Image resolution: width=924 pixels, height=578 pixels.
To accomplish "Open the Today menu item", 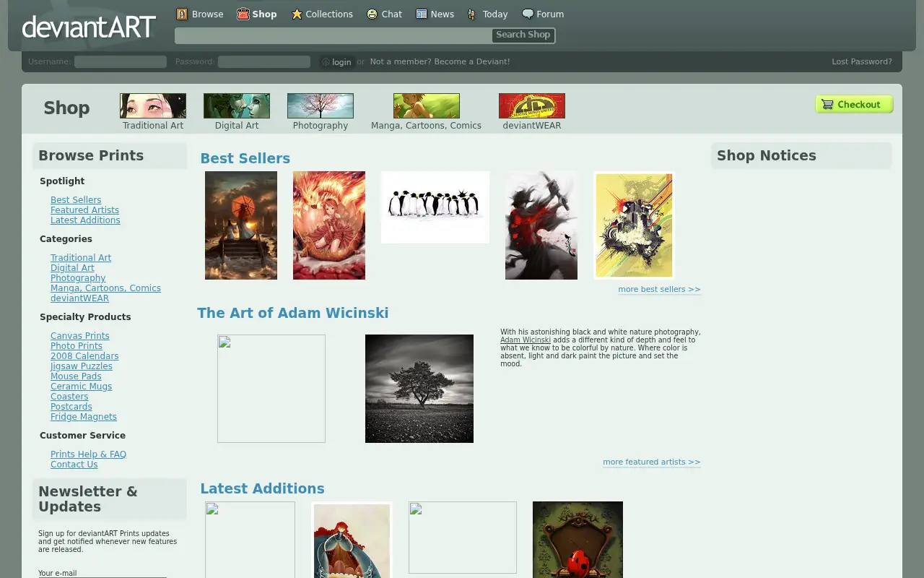I will (x=495, y=14).
